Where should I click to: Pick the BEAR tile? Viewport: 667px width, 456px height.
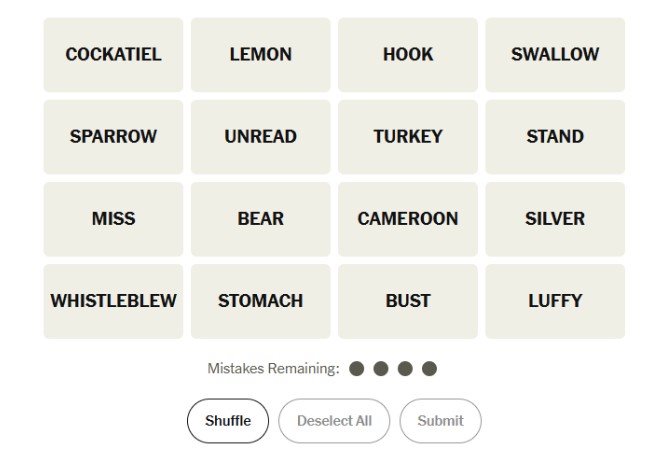tap(260, 219)
